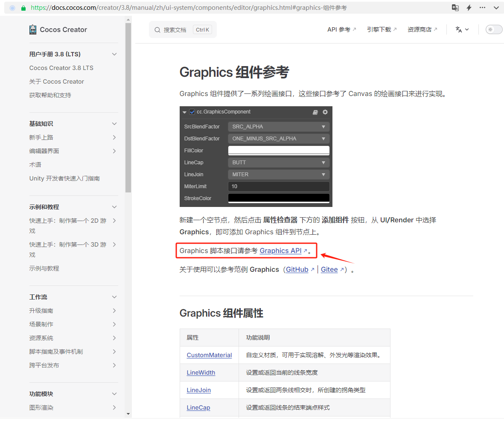Screen dimensions: 504x422
Task: Click the Cocos Creator logo icon
Action: point(33,29)
